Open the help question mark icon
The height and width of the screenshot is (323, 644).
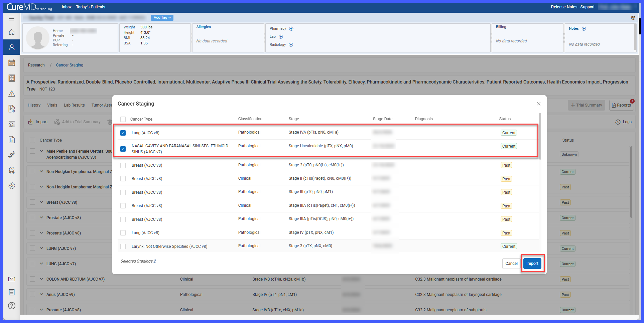[12, 306]
